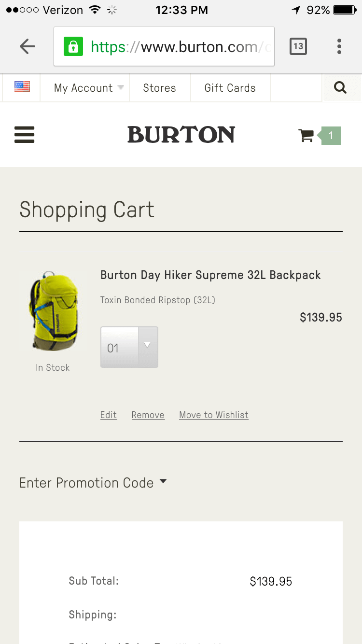
Task: Tap the cart item count badge
Action: pos(331,136)
